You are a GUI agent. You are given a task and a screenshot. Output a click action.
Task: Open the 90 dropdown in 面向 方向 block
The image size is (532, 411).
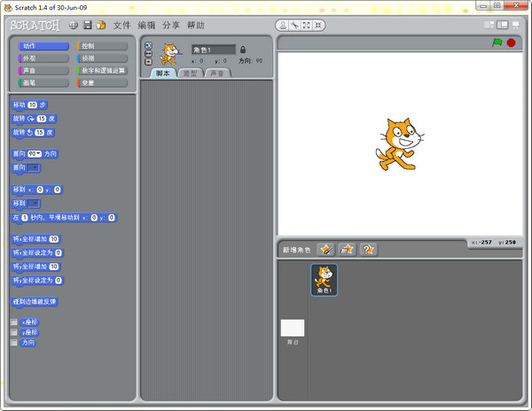tap(36, 153)
